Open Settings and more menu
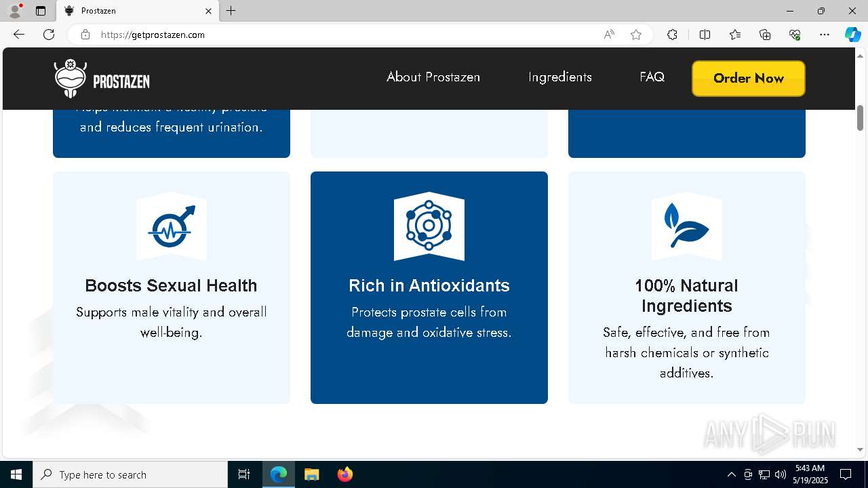868x488 pixels. (x=825, y=35)
